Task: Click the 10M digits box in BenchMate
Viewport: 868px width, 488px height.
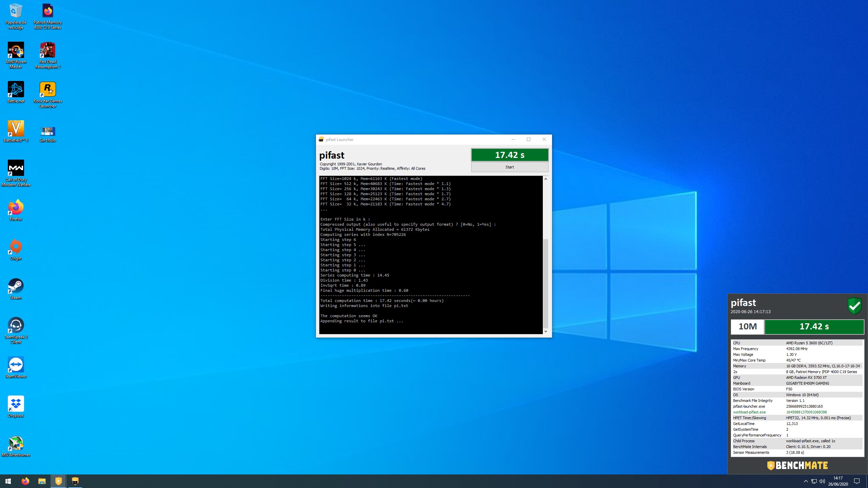Action: pos(747,327)
